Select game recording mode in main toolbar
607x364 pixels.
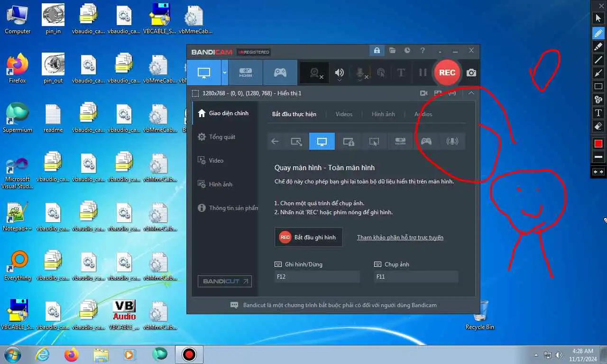pos(280,73)
